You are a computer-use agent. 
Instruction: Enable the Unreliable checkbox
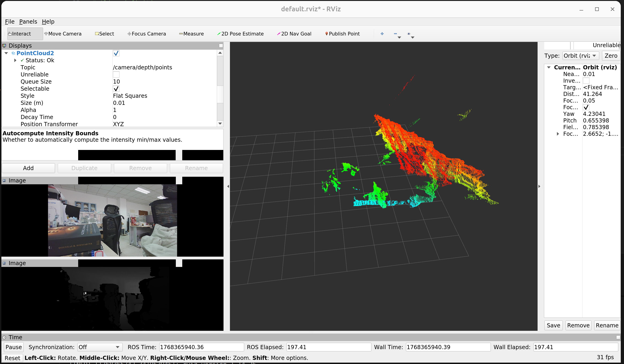tap(116, 74)
